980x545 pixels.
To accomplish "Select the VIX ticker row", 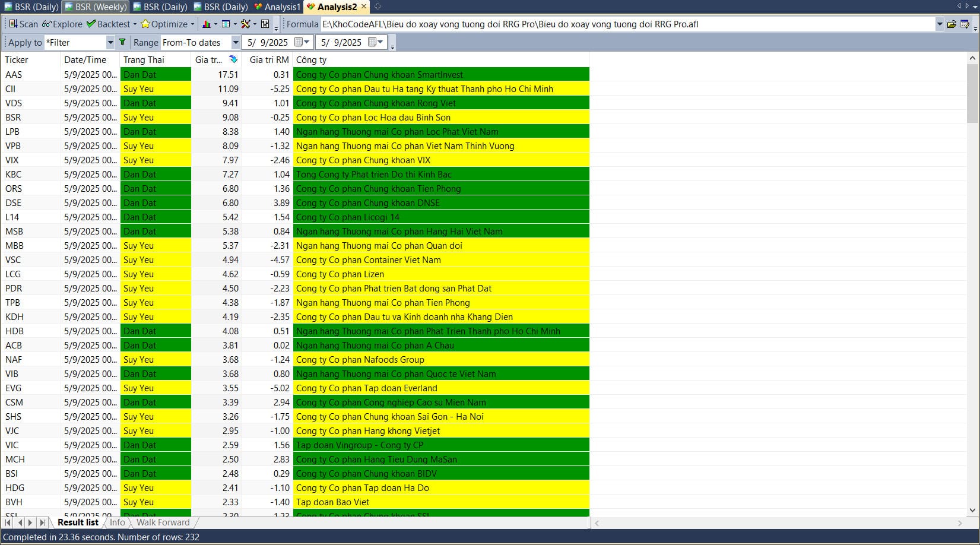I will [295, 160].
